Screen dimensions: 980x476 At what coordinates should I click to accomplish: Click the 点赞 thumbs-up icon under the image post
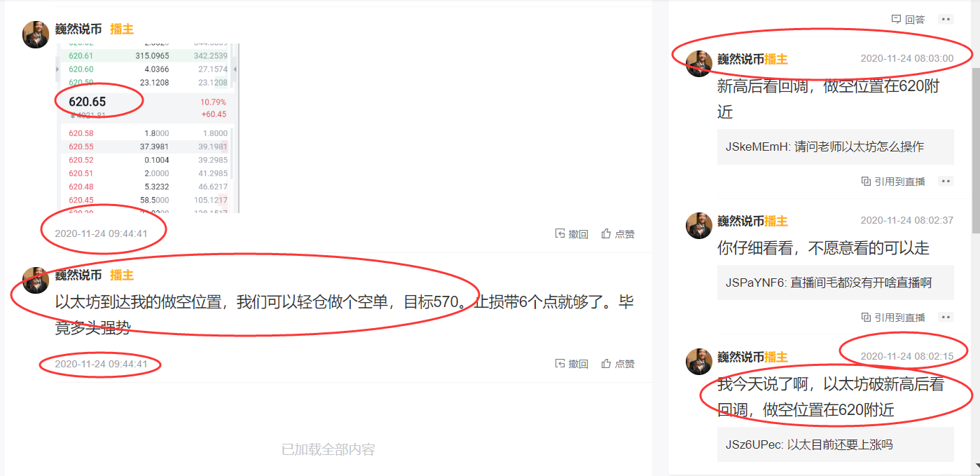point(606,234)
